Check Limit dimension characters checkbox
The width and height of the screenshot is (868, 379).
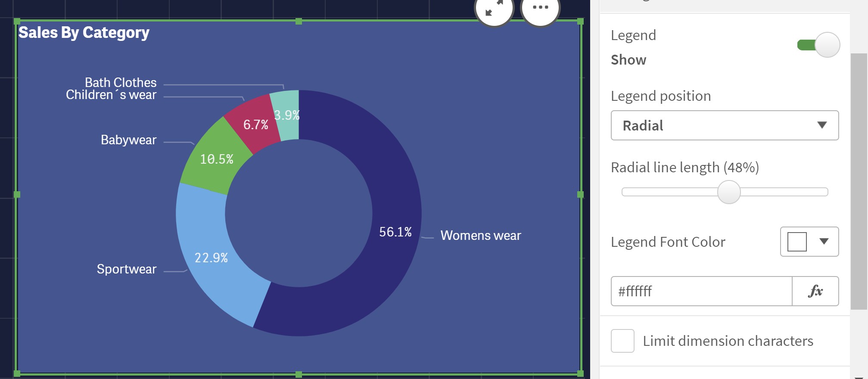(x=622, y=341)
